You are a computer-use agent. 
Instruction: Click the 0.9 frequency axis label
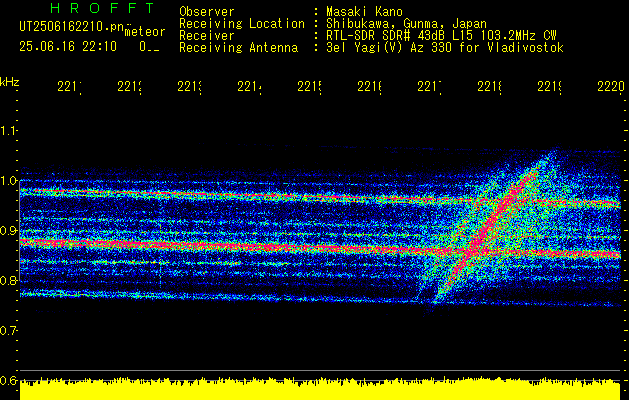click(8, 231)
